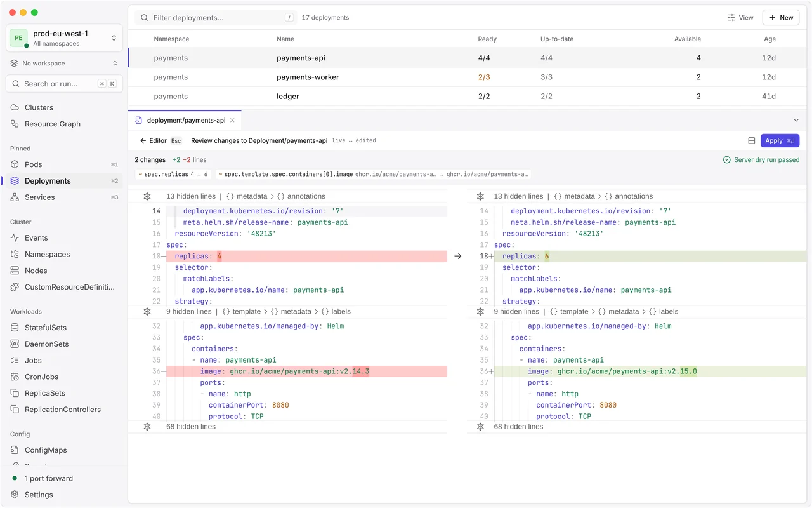This screenshot has width=812, height=508.
Task: Click removed image v2.14.3 line
Action: pos(306,371)
